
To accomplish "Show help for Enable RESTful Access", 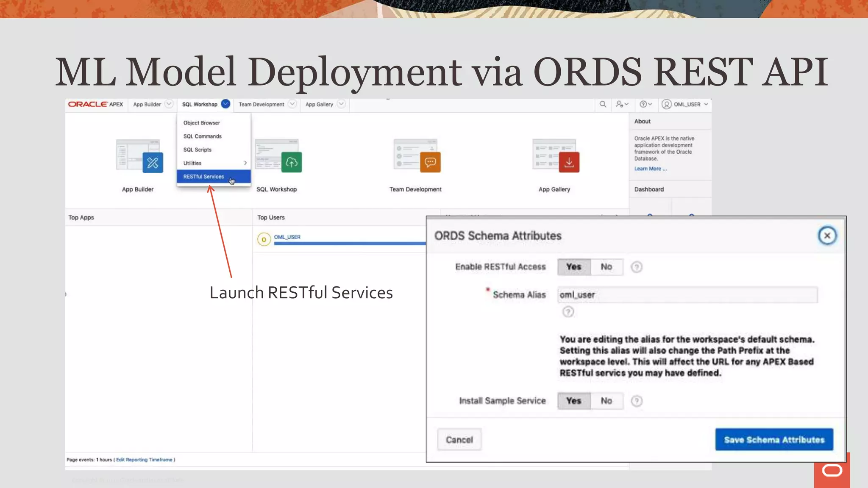I will 636,267.
